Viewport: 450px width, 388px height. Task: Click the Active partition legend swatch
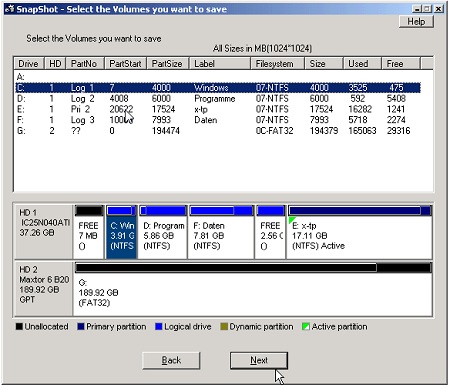pos(306,327)
